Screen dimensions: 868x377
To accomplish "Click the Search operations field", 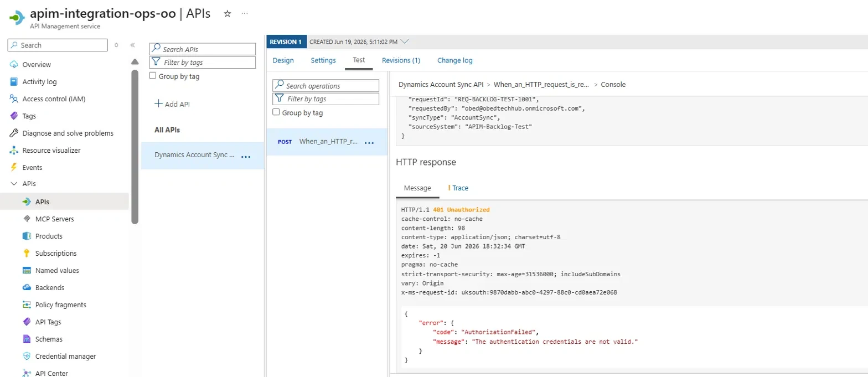I will coord(326,86).
